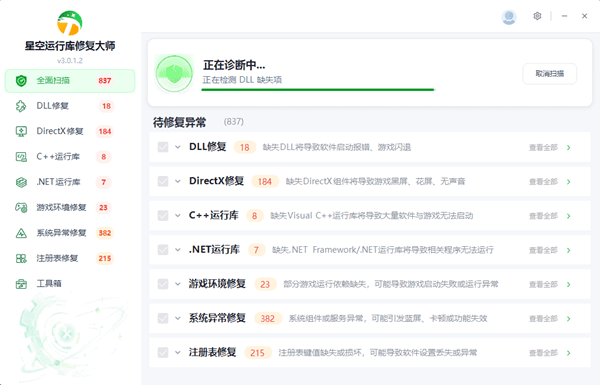Toggle the DLL修复 row checkbox
The width and height of the screenshot is (600, 385).
tap(163, 147)
